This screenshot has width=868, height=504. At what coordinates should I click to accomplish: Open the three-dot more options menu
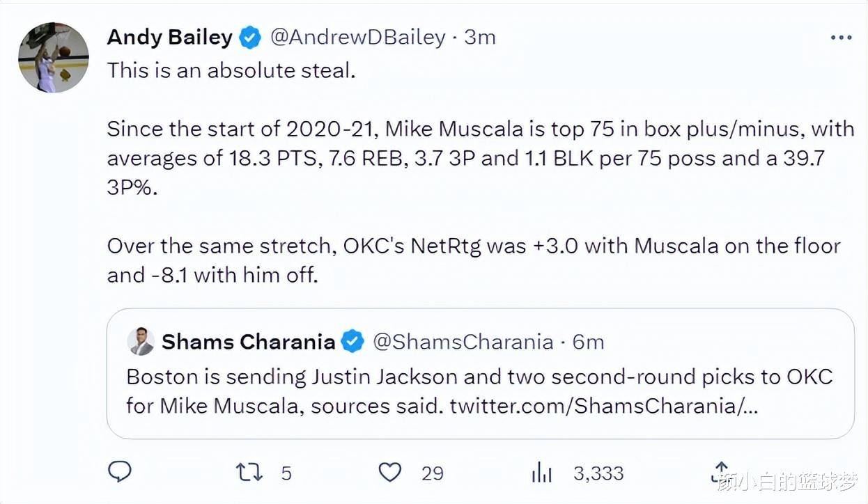click(x=841, y=38)
